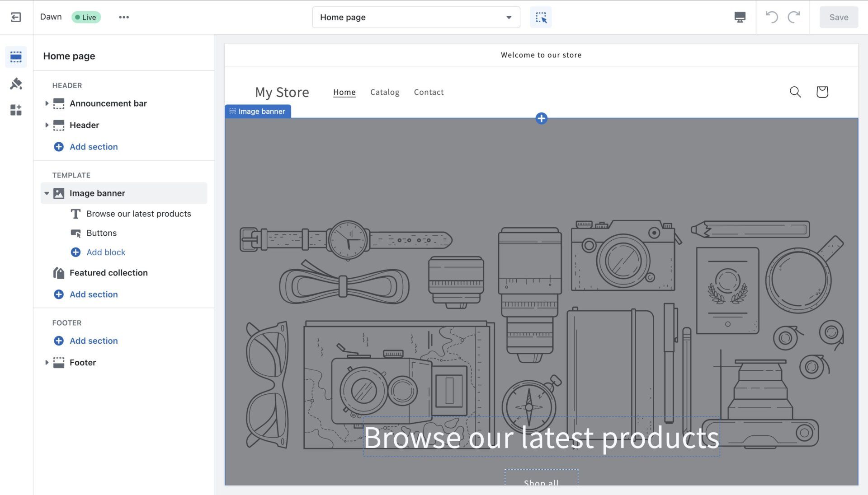This screenshot has height=495, width=868.
Task: Click the search magnifier in store preview
Action: click(795, 92)
